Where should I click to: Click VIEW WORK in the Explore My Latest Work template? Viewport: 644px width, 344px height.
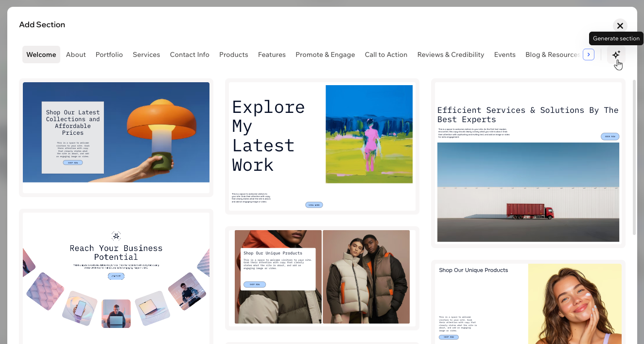pyautogui.click(x=313, y=205)
